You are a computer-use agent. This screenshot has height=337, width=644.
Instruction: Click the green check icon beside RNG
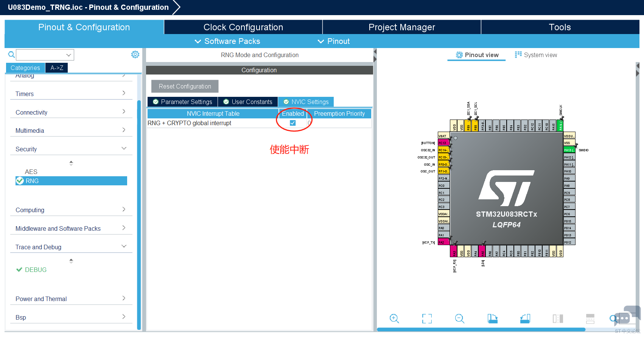coord(20,181)
